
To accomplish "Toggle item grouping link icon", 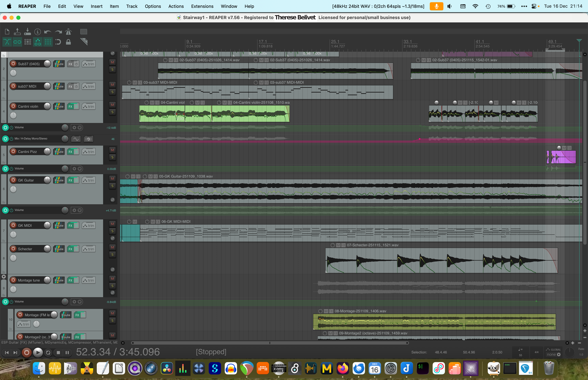I will (17, 42).
